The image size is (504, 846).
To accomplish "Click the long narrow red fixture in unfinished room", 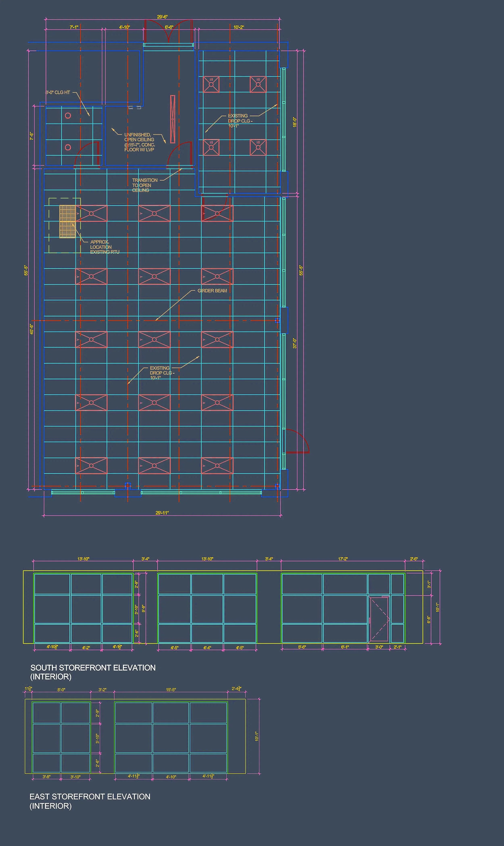I will coord(173,119).
